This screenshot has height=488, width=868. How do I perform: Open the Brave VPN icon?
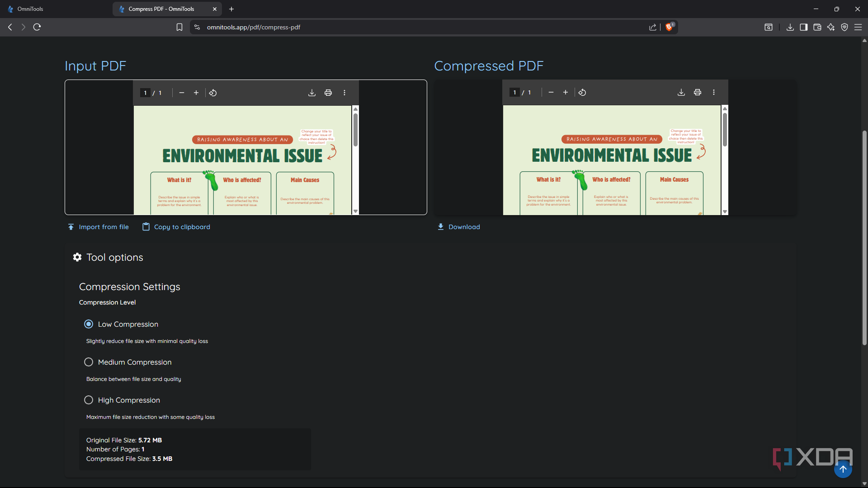click(844, 27)
